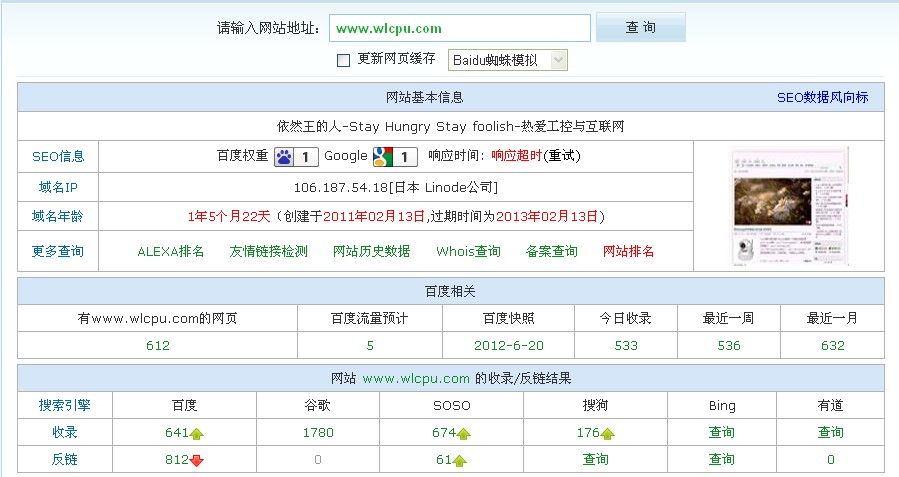
Task: Click green up arrow beside 641
Action: point(197,434)
